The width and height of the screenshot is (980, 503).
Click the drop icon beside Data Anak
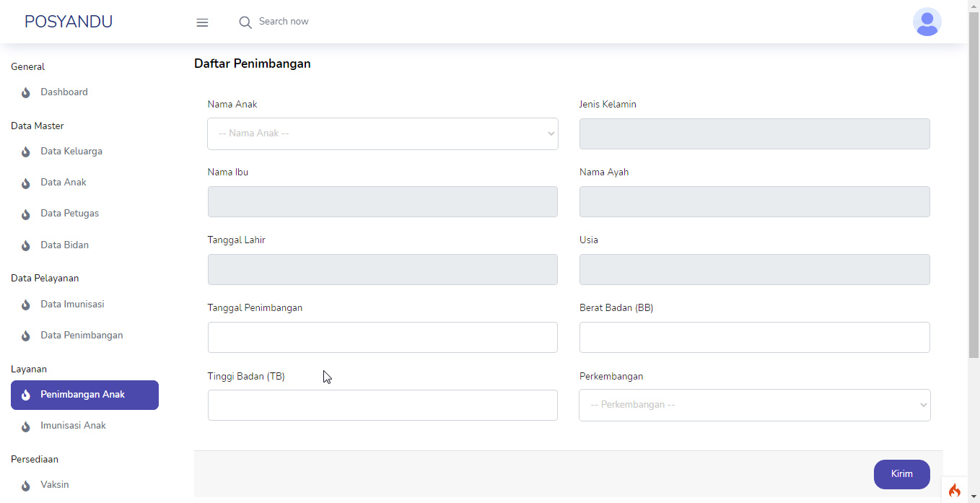click(x=25, y=183)
